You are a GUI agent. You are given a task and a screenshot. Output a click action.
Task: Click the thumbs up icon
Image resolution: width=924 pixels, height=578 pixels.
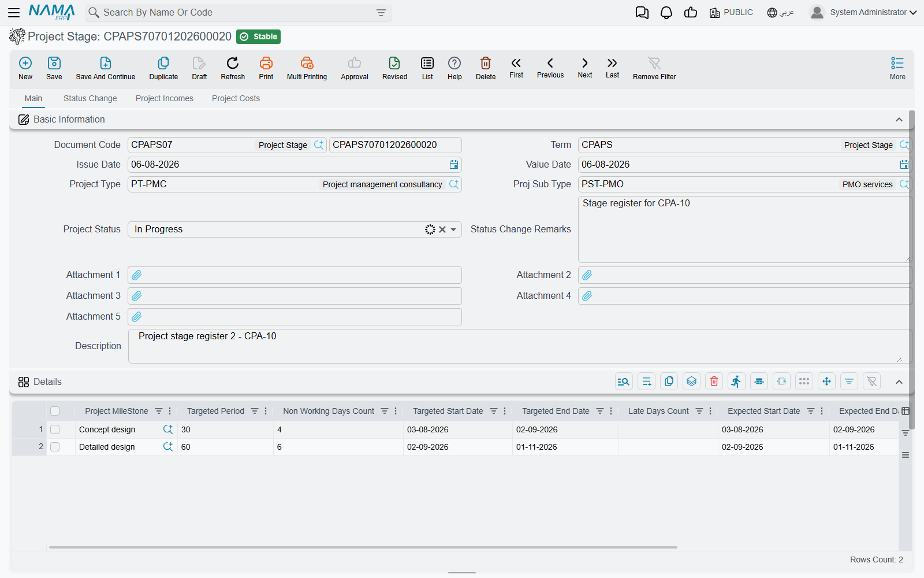pyautogui.click(x=691, y=13)
